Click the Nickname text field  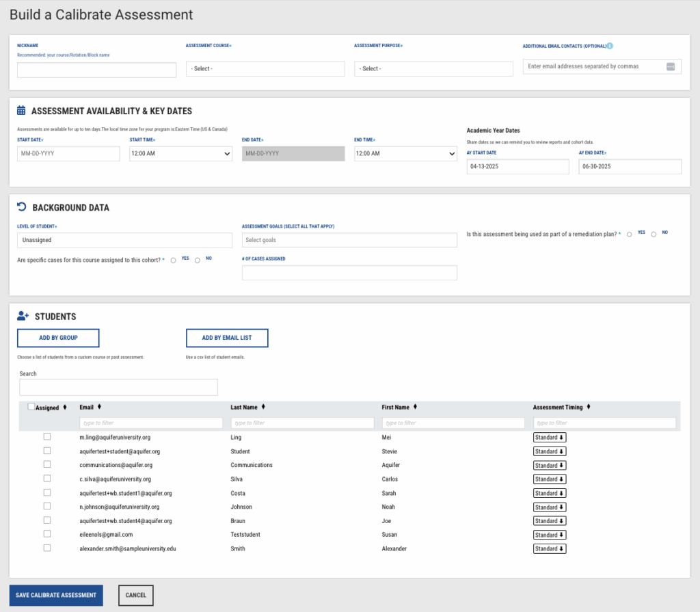click(96, 70)
